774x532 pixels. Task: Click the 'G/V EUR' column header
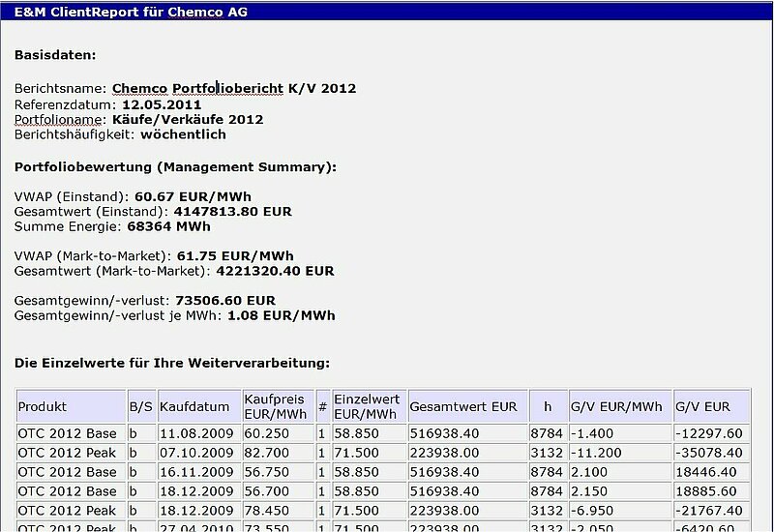coord(711,406)
